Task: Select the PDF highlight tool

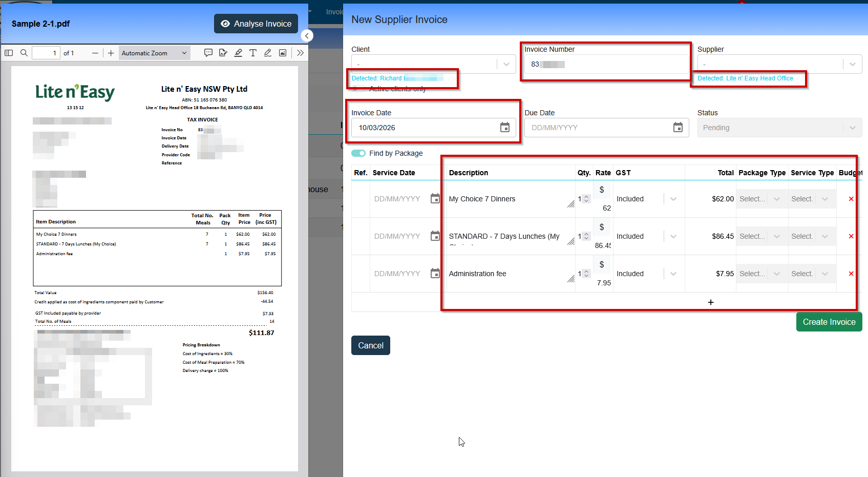Action: (x=238, y=53)
